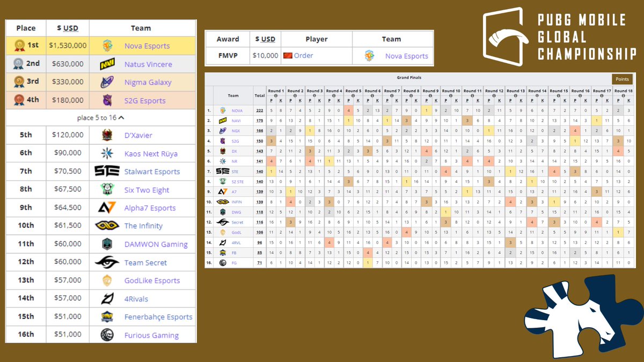Image resolution: width=644 pixels, height=362 pixels.
Task: Click the 4Rivals logo in prize table
Action: [x=107, y=299]
